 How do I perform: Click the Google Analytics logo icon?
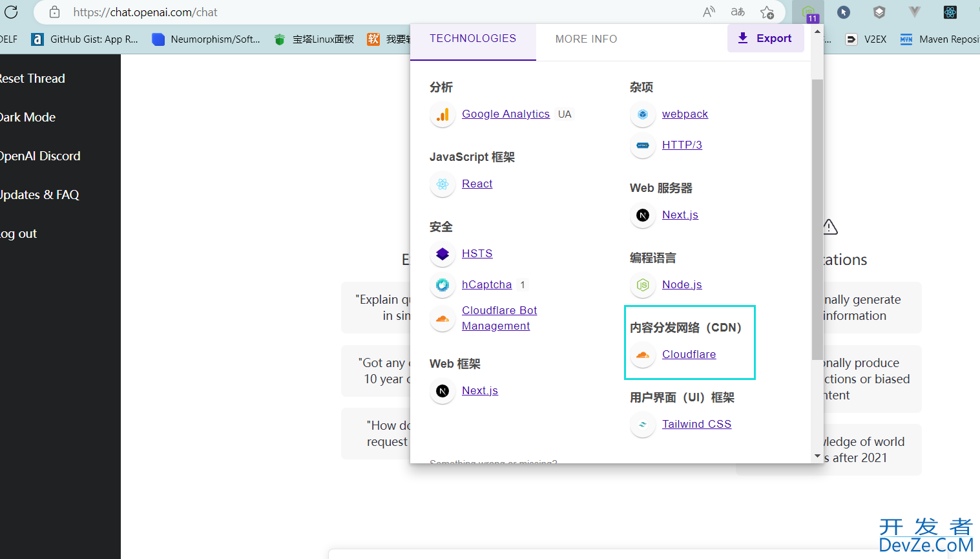pos(443,114)
